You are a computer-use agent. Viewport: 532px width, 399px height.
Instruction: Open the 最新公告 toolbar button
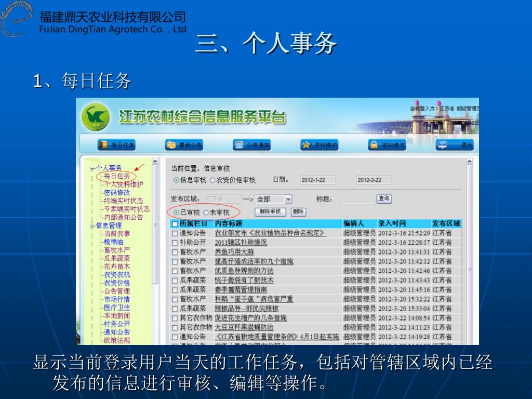184,145
